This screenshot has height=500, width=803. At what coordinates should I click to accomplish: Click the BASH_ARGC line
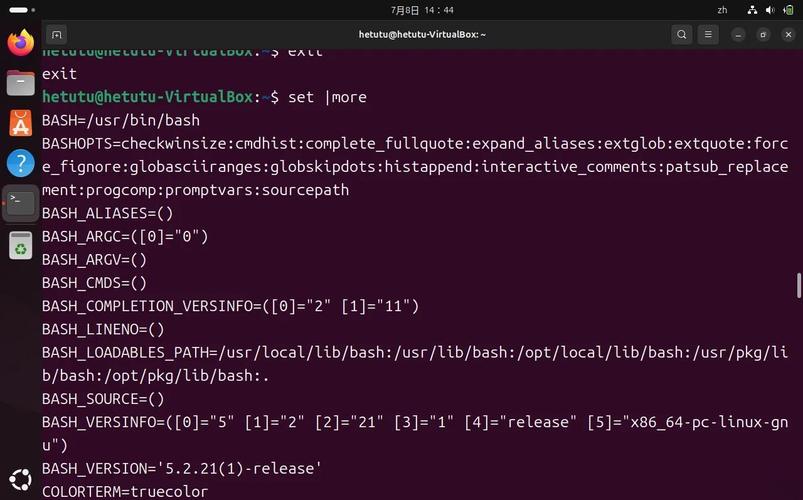click(125, 236)
